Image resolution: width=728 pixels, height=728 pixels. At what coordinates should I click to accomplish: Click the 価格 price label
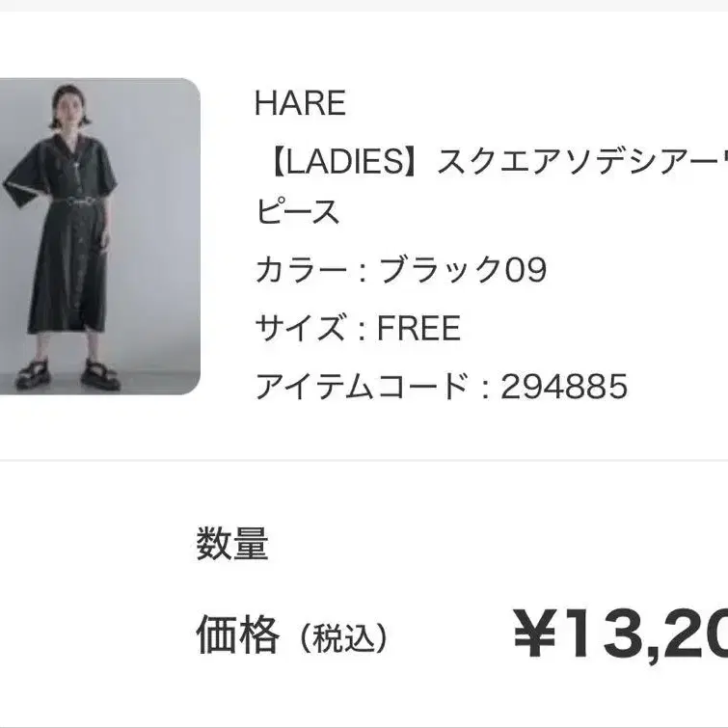pos(238,634)
